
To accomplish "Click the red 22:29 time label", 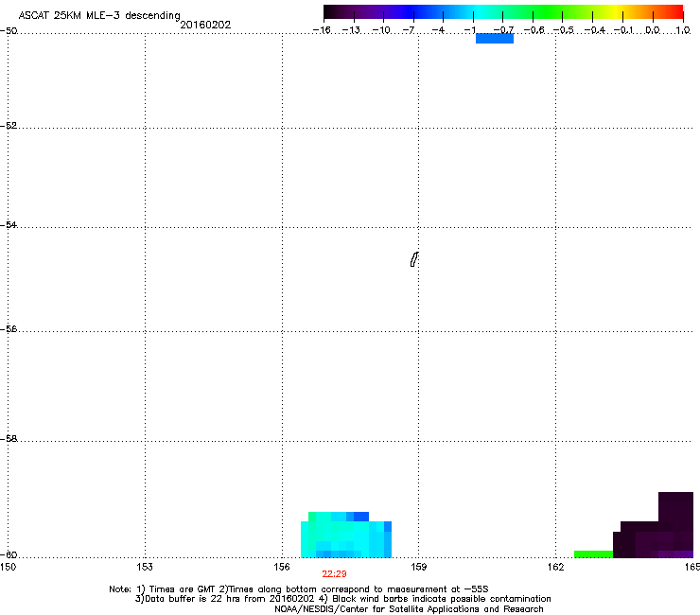I will point(334,574).
